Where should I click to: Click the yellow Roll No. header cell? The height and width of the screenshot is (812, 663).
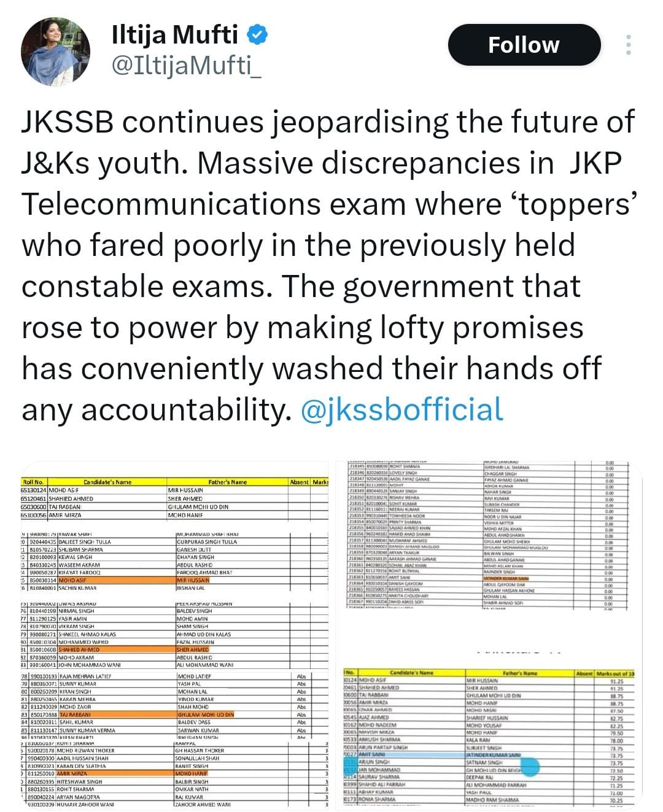click(x=33, y=482)
